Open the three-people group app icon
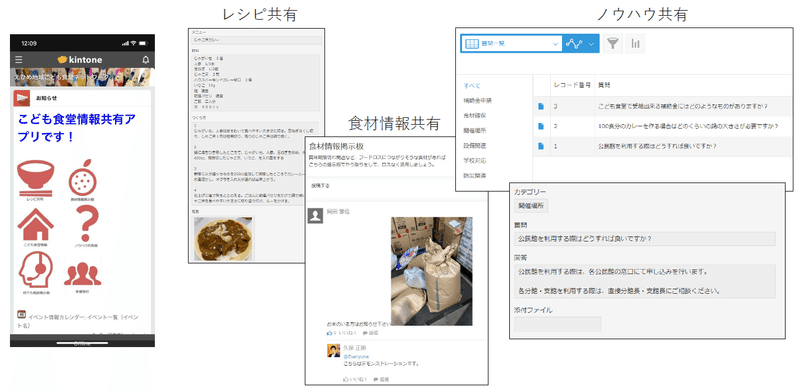Viewport: 800px width, 392px height. tap(83, 276)
